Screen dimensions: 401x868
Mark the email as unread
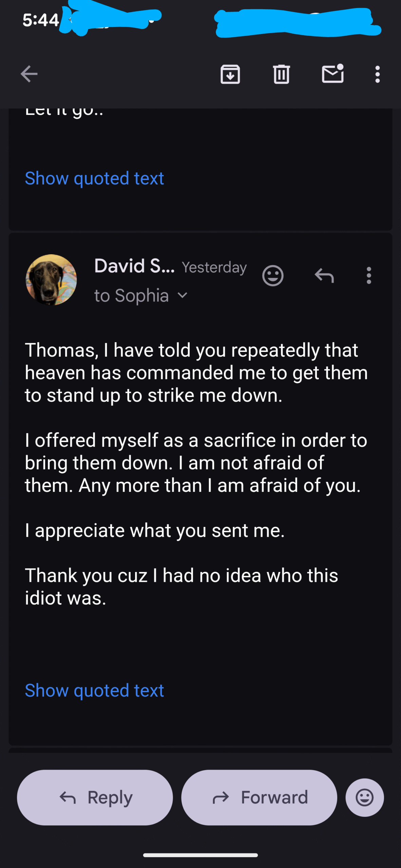(x=332, y=74)
